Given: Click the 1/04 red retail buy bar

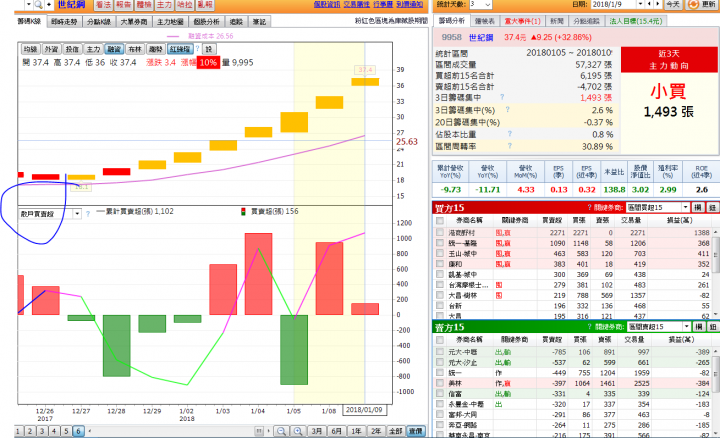Looking at the screenshot, I should (x=259, y=274).
